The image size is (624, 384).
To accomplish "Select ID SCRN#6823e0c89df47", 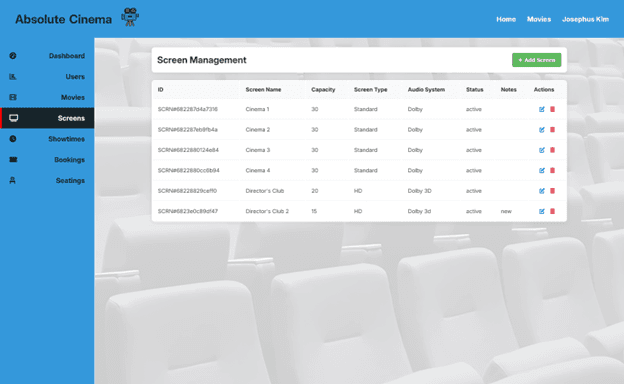I will [x=187, y=211].
